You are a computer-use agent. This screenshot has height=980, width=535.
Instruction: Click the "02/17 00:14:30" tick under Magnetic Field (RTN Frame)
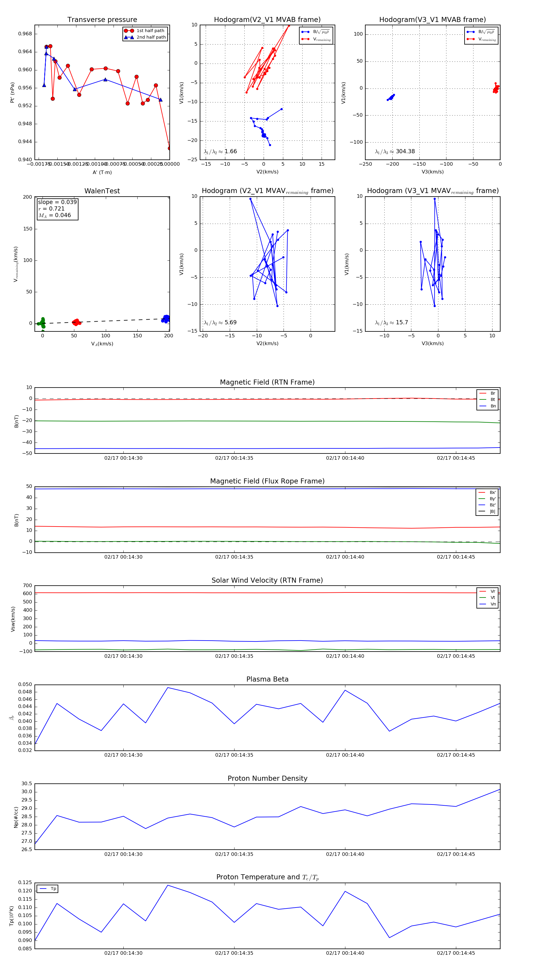click(123, 458)
